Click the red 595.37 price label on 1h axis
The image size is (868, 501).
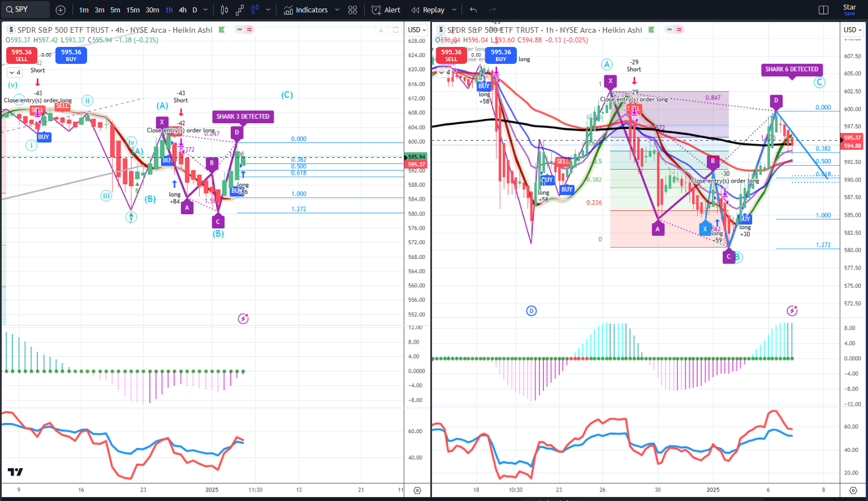pyautogui.click(x=852, y=137)
